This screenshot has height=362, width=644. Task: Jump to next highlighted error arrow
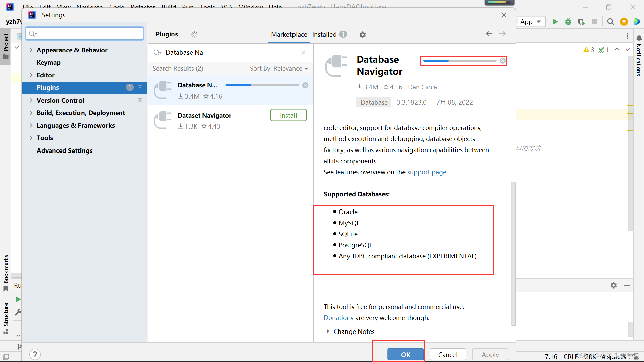pyautogui.click(x=628, y=50)
